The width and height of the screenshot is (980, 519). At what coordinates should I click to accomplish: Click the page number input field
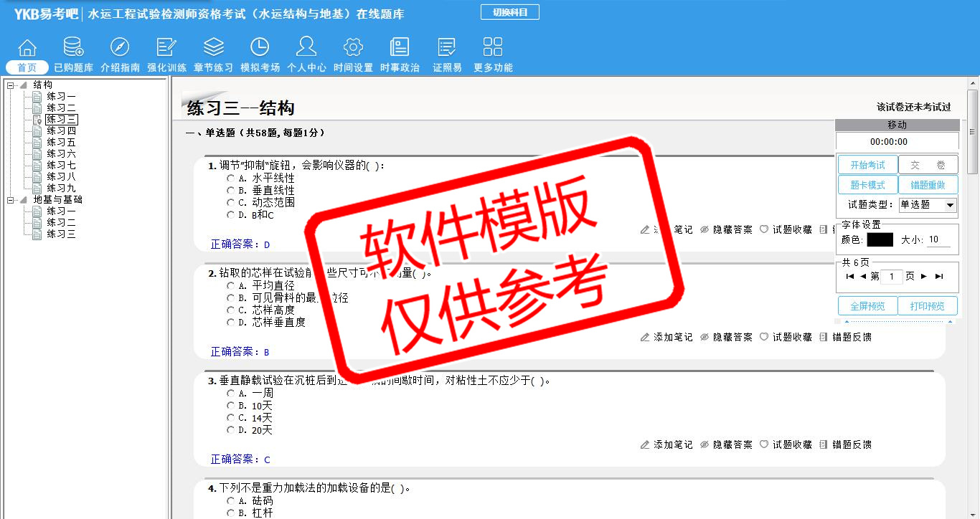coord(891,277)
